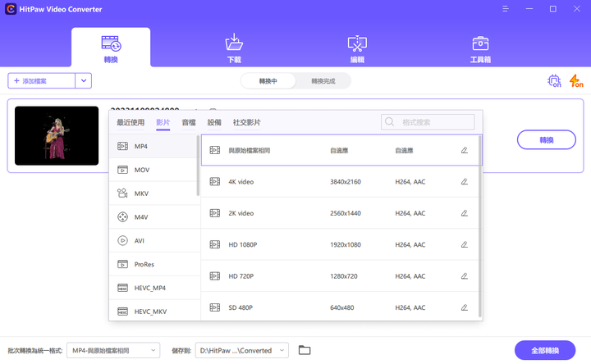Click the 全部轉換 convert all button

click(545, 350)
